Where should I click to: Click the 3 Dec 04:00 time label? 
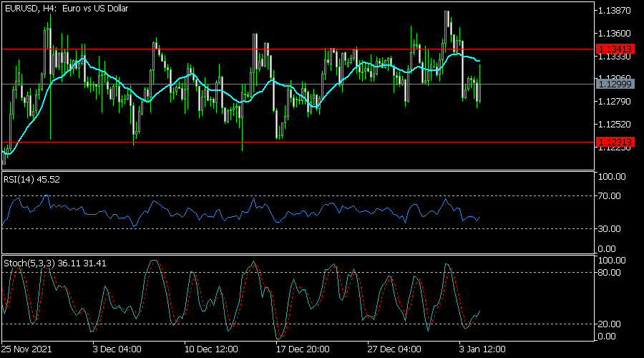[x=116, y=349]
